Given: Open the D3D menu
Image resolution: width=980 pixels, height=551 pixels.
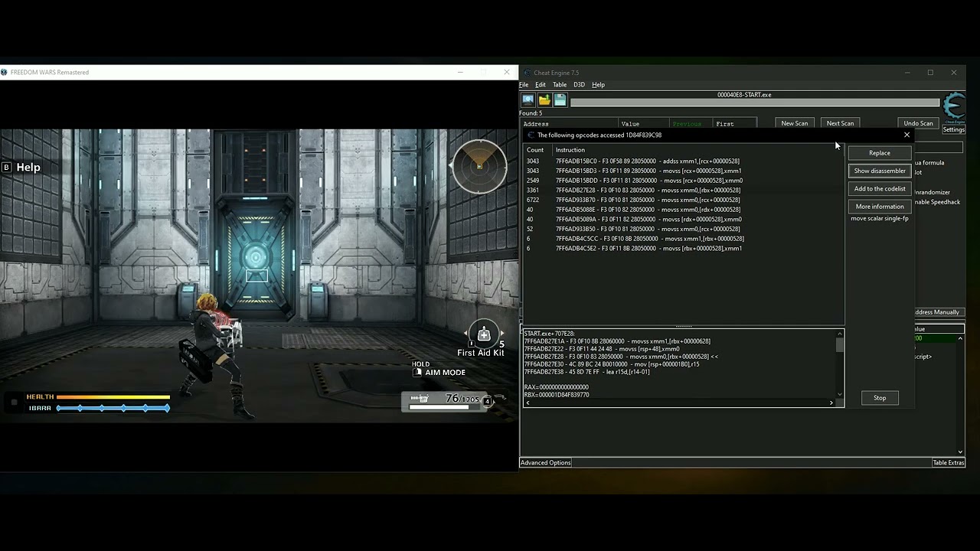Looking at the screenshot, I should pos(579,85).
